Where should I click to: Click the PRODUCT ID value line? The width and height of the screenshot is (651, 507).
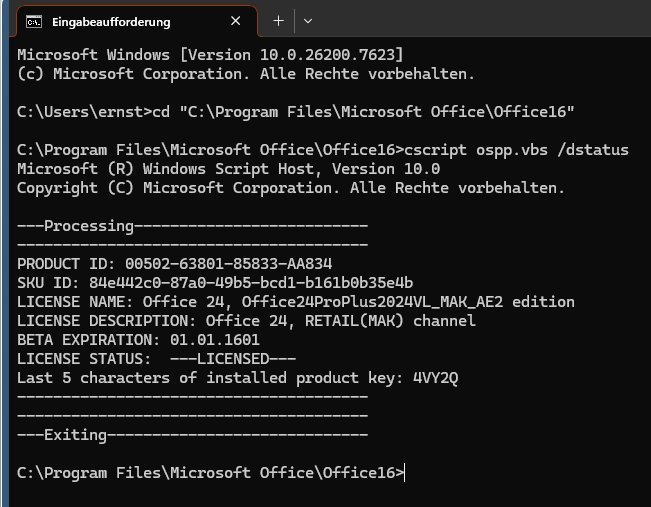pos(174,264)
